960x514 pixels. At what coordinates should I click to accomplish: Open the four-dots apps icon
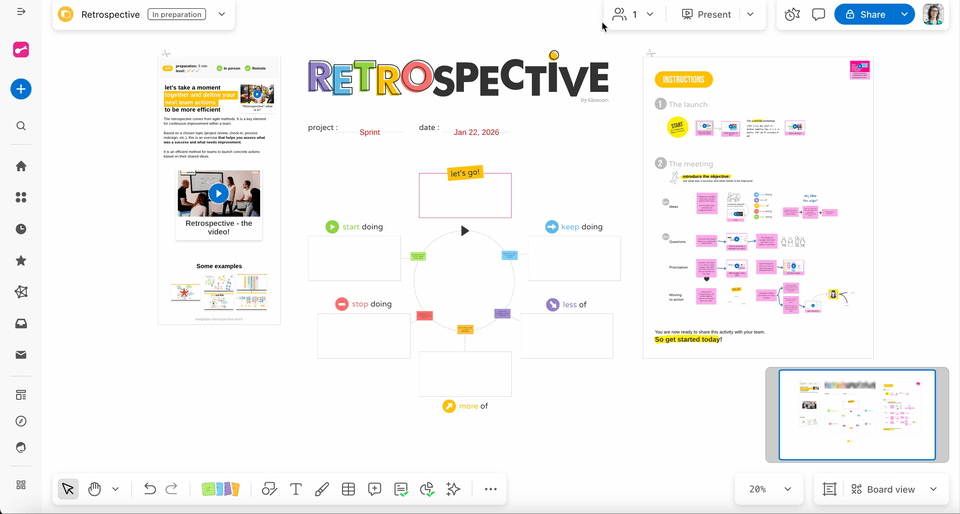pyautogui.click(x=21, y=197)
